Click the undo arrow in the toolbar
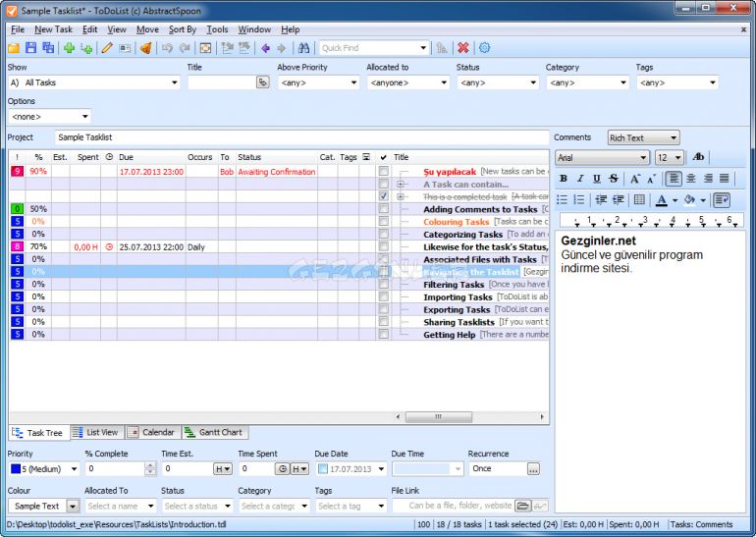The height and width of the screenshot is (537, 756). click(x=167, y=48)
